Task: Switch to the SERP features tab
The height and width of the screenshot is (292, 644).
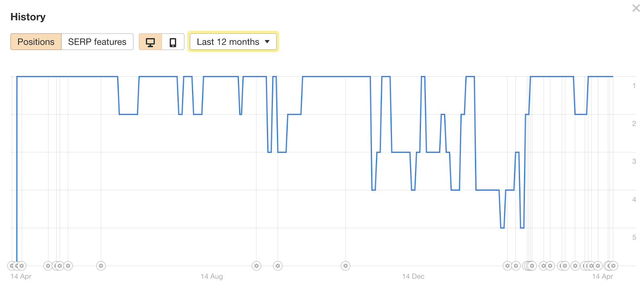Action: [x=97, y=41]
